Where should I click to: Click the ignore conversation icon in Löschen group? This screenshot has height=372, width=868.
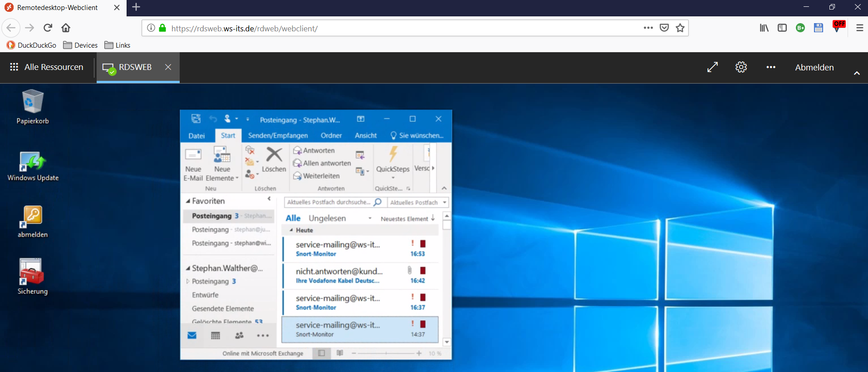coord(250,150)
